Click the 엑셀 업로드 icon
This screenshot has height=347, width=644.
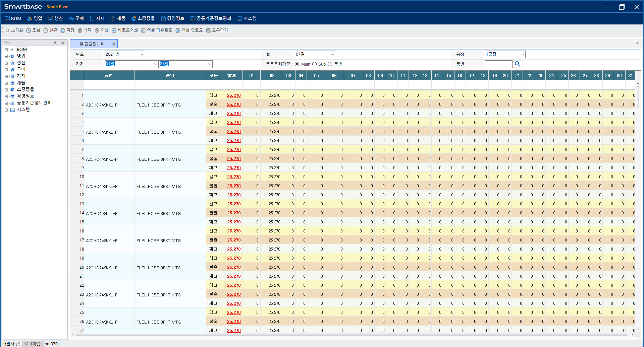[178, 30]
